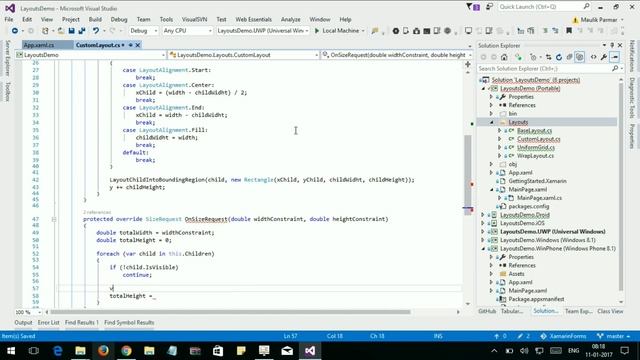Open the Error List tab
Image resolution: width=640 pixels, height=360 pixels.
coord(49,322)
